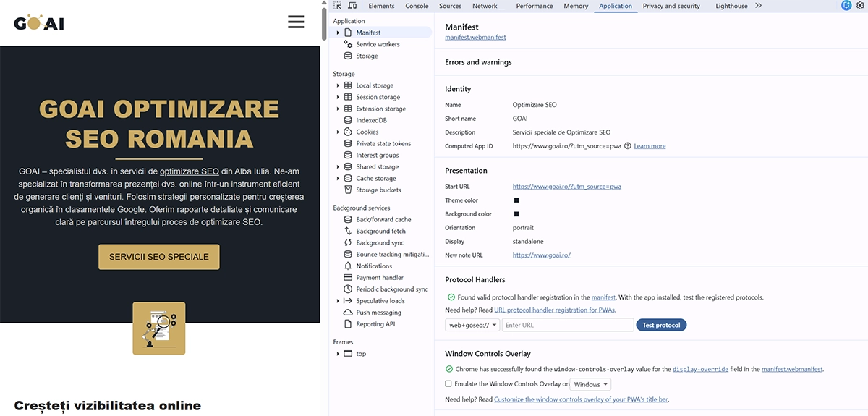Image resolution: width=868 pixels, height=416 pixels.
Task: Open Periodic background sync clock icon
Action: coord(348,289)
